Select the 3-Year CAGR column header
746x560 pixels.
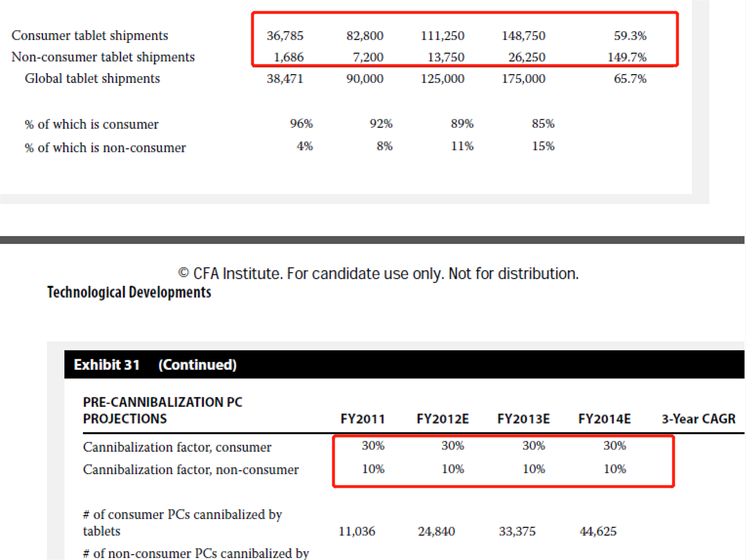(698, 419)
